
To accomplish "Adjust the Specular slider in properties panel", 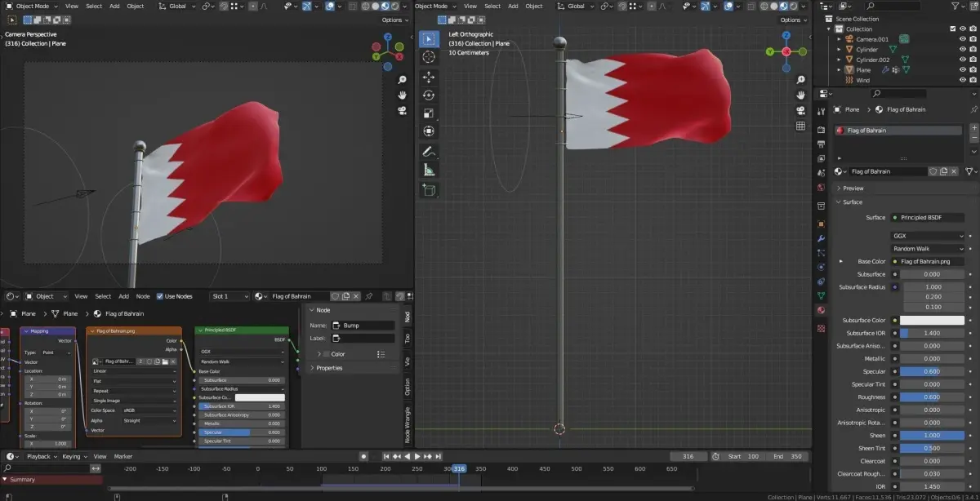I will (932, 371).
